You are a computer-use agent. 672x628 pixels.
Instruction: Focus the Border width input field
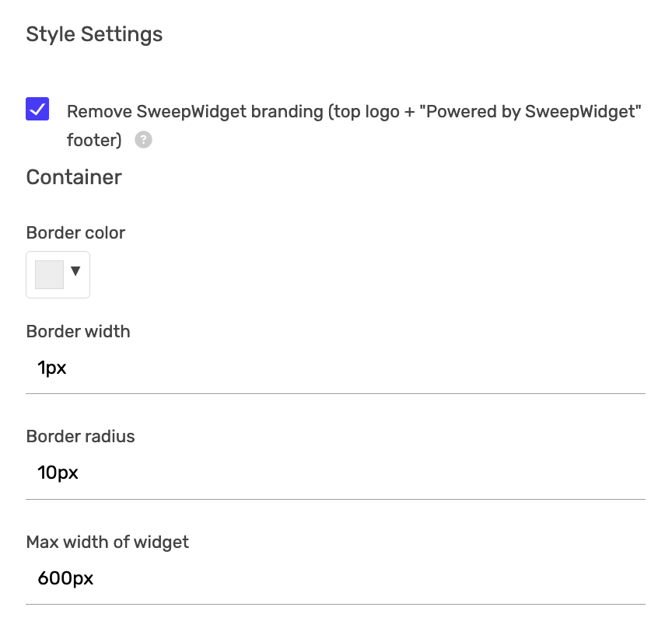335,368
